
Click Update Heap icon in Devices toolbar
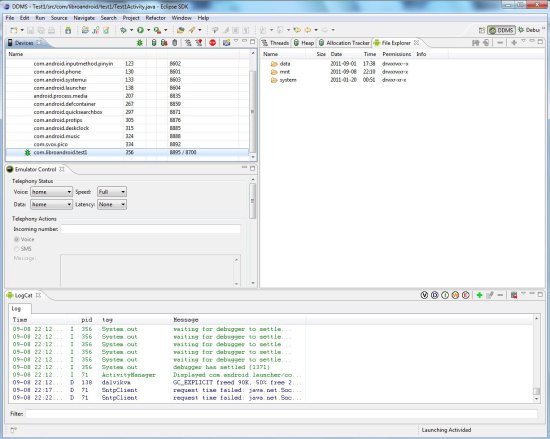pyautogui.click(x=154, y=43)
